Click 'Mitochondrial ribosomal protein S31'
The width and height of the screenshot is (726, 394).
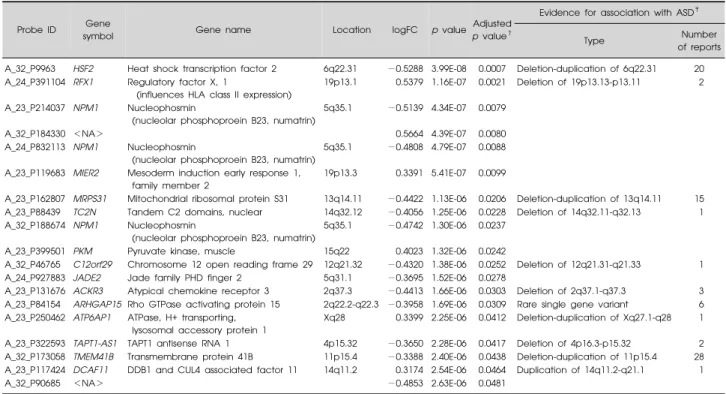[x=207, y=199]
